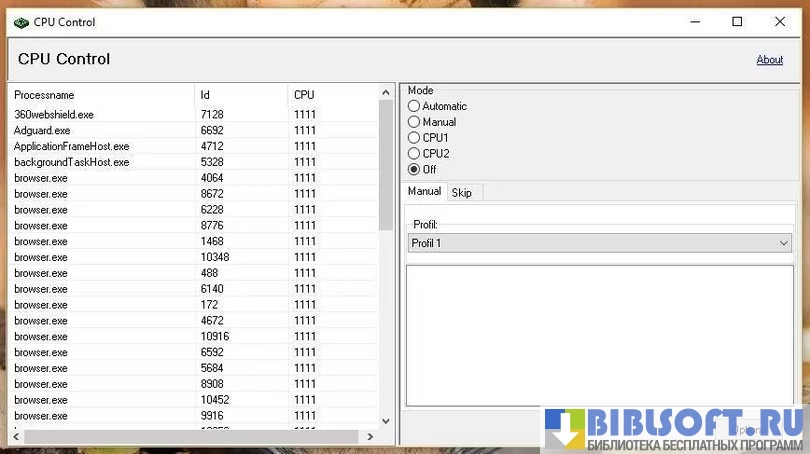Click the CPU Control app icon in title bar
Viewport: 810px width, 454px height.
[21, 22]
